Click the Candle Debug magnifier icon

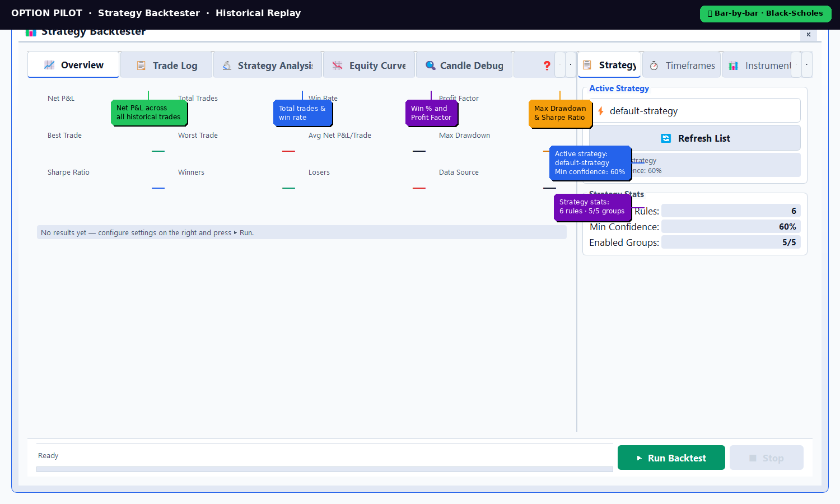(430, 66)
